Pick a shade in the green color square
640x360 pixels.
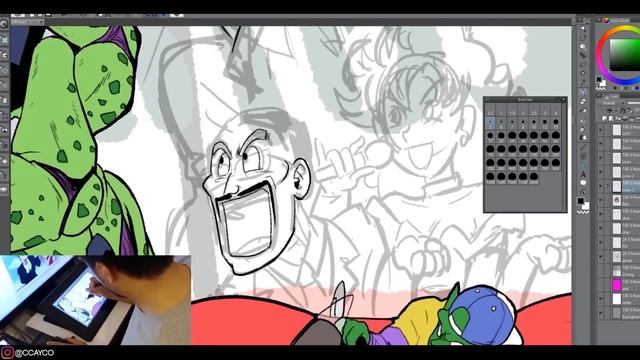click(624, 55)
